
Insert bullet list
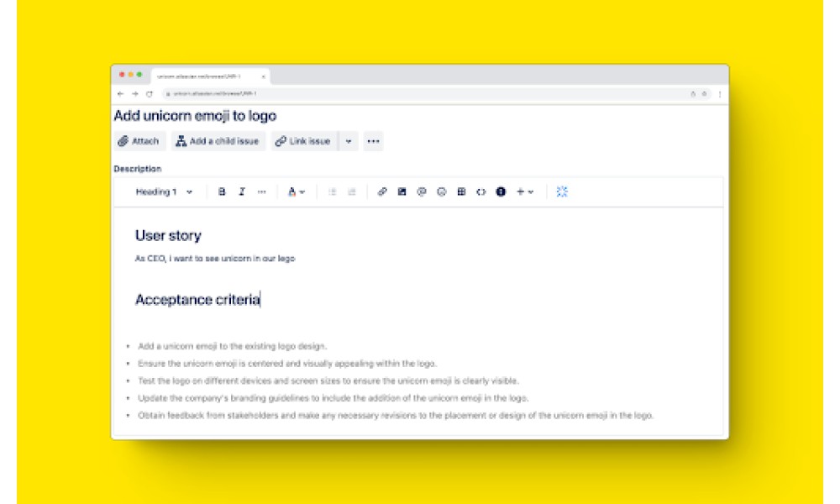click(332, 192)
